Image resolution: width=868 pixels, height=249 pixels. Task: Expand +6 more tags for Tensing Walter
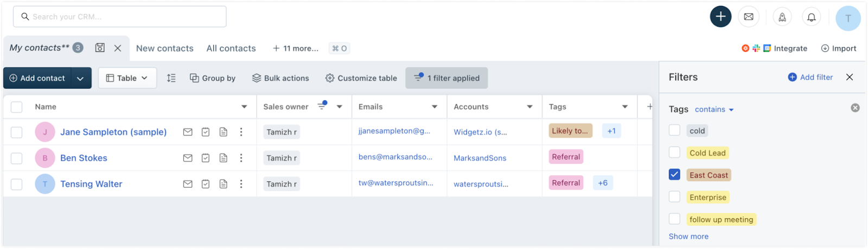pyautogui.click(x=603, y=183)
